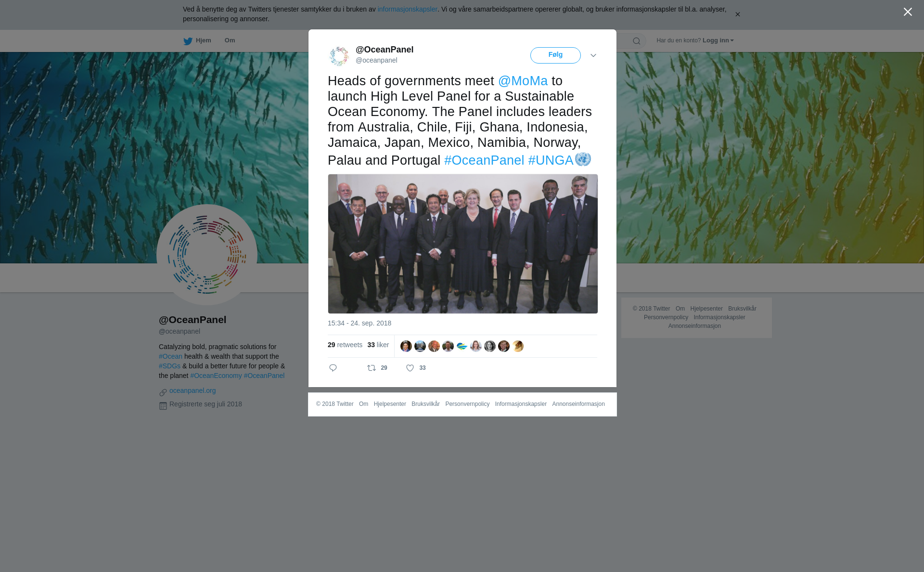The image size is (924, 572).
Task: Click OceanPanel avatar in tweet header
Action: click(339, 56)
